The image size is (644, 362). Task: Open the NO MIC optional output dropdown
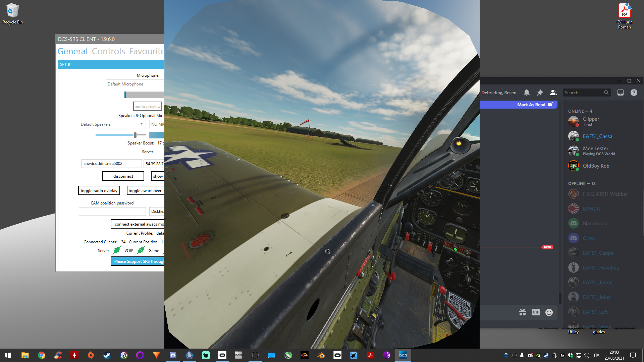click(157, 124)
